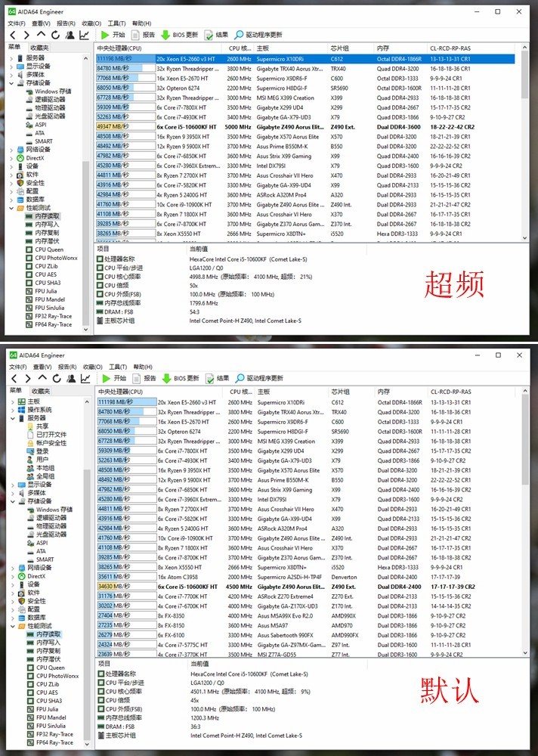This screenshot has height=756, width=538.
Task: Click 驱动程序更新 in the 默认 window toolbar
Action: [259, 379]
